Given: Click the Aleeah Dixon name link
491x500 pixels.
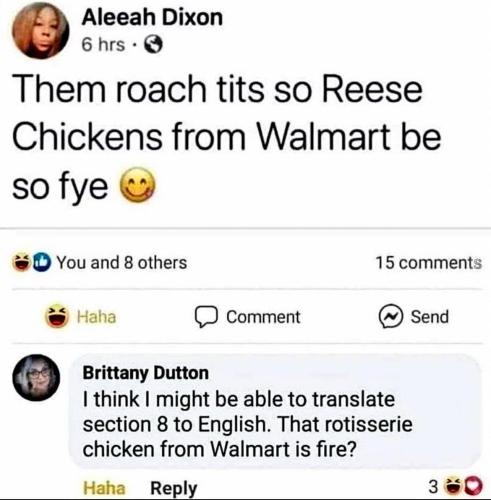Looking at the screenshot, I should 152,17.
